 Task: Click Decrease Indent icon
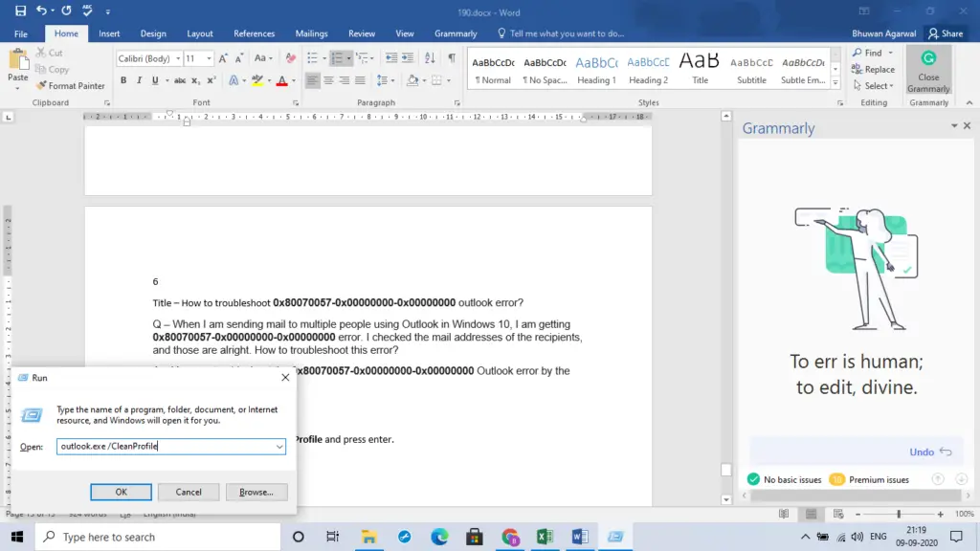click(x=391, y=58)
